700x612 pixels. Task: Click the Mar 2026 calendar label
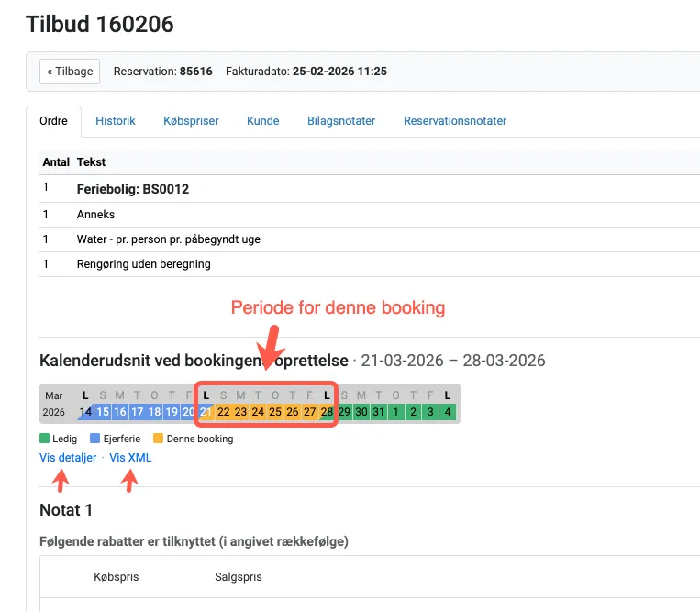(x=53, y=404)
